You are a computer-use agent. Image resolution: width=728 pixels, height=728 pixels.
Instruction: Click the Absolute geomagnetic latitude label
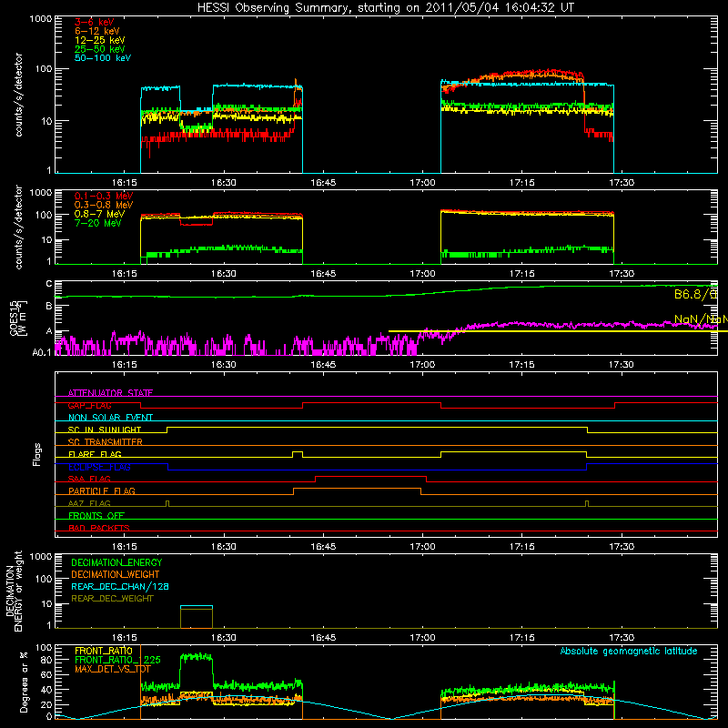[x=629, y=651]
